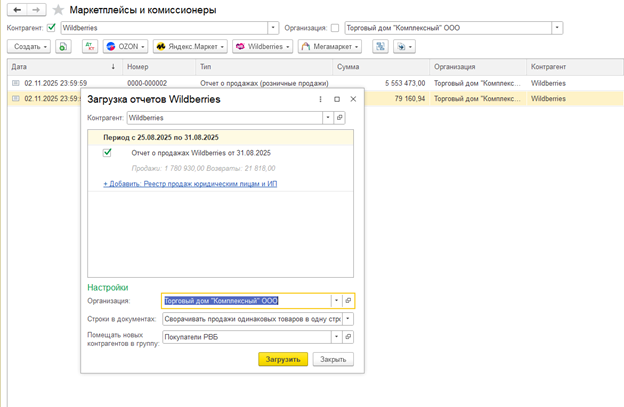Screen dimensions: 624x407
Task: Uncheck Отчет о продажах Wildberries от 31.08.2025
Action: pos(108,153)
